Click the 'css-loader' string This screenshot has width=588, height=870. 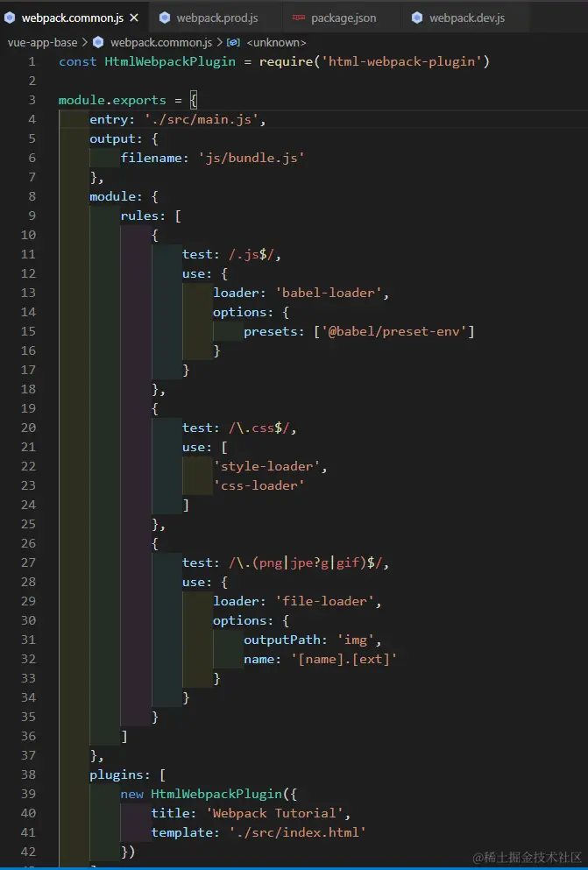click(x=259, y=485)
